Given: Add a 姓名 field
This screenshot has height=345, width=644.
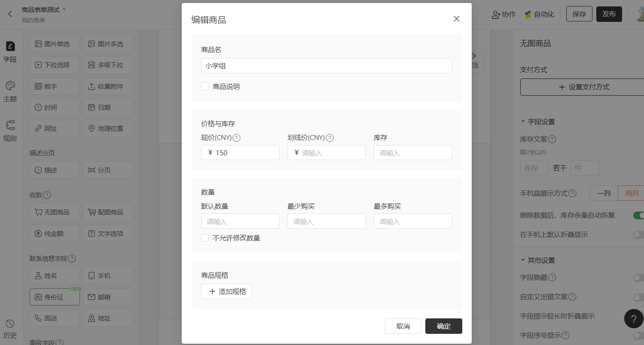Looking at the screenshot, I should coord(55,275).
